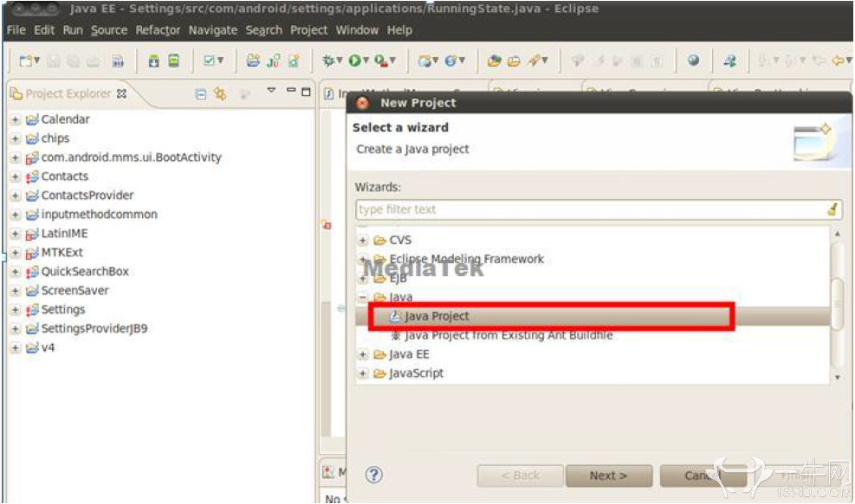855x504 pixels.
Task: Select the ContactsProvider project
Action: (87, 195)
